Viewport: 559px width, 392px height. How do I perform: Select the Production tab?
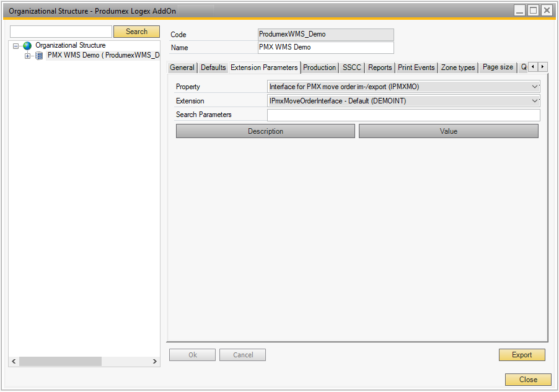319,68
